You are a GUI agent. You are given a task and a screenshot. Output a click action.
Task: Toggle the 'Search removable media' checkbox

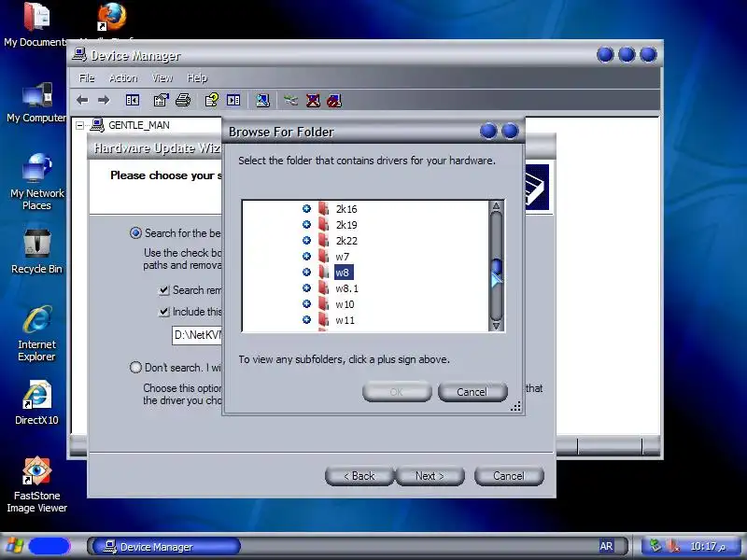click(164, 290)
